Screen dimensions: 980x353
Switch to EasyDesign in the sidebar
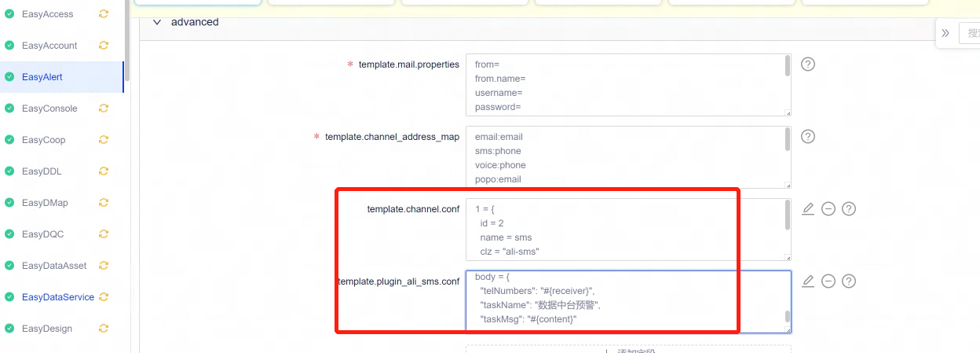tap(47, 329)
